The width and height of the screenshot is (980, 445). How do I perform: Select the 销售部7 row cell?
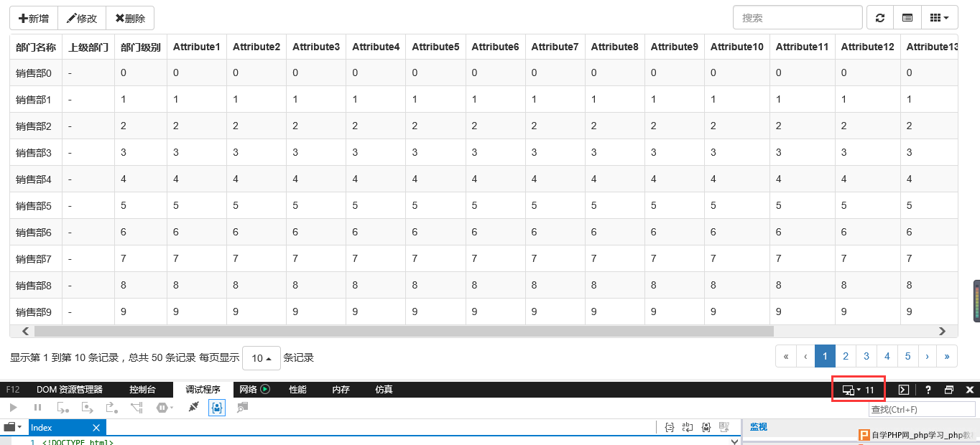pyautogui.click(x=36, y=258)
